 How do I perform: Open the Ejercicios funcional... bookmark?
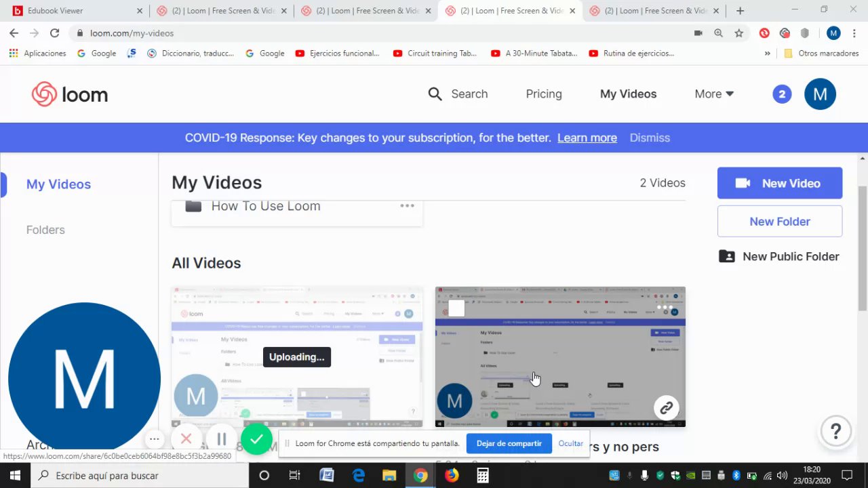[x=338, y=54]
